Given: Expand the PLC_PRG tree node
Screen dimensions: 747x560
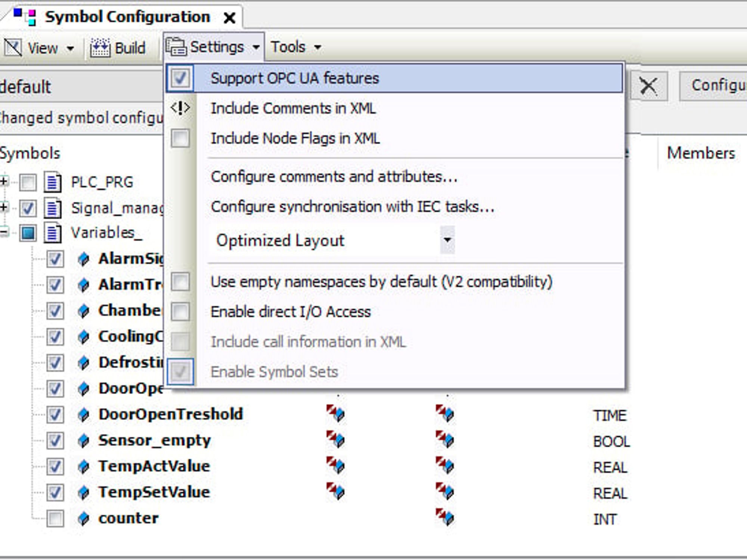Looking at the screenshot, I should (x=4, y=182).
